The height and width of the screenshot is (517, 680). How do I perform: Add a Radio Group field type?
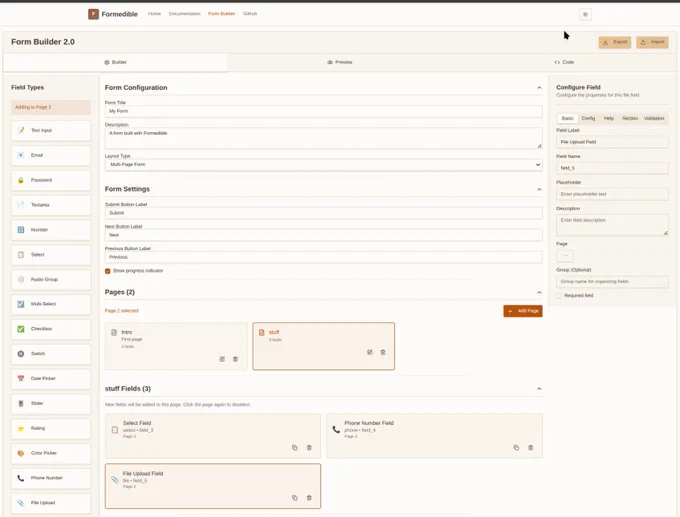tap(51, 279)
